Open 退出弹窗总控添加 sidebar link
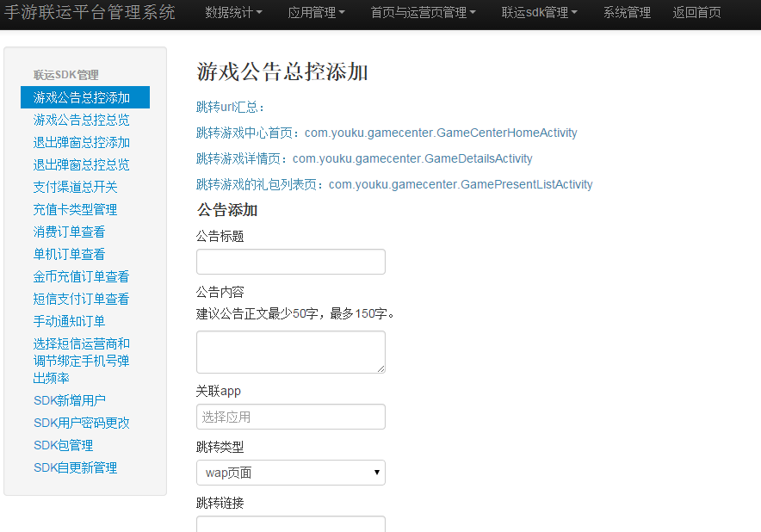Image resolution: width=761 pixels, height=532 pixels. [81, 142]
